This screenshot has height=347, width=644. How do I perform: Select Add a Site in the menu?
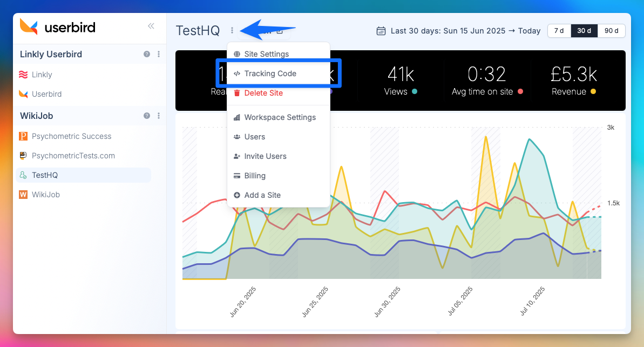tap(279, 195)
